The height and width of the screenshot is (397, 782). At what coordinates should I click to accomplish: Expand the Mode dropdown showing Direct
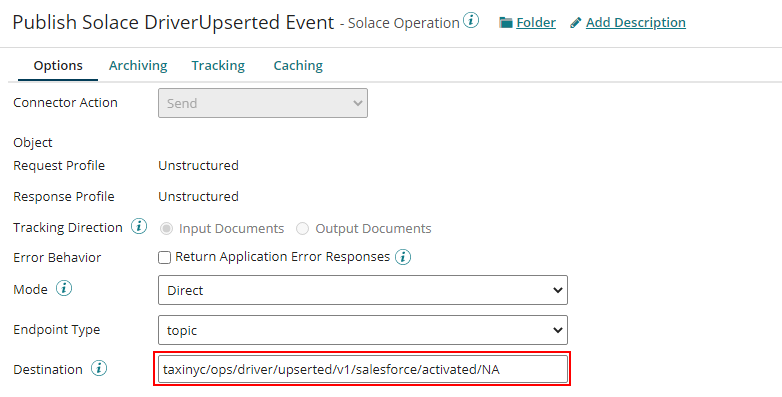(x=363, y=290)
